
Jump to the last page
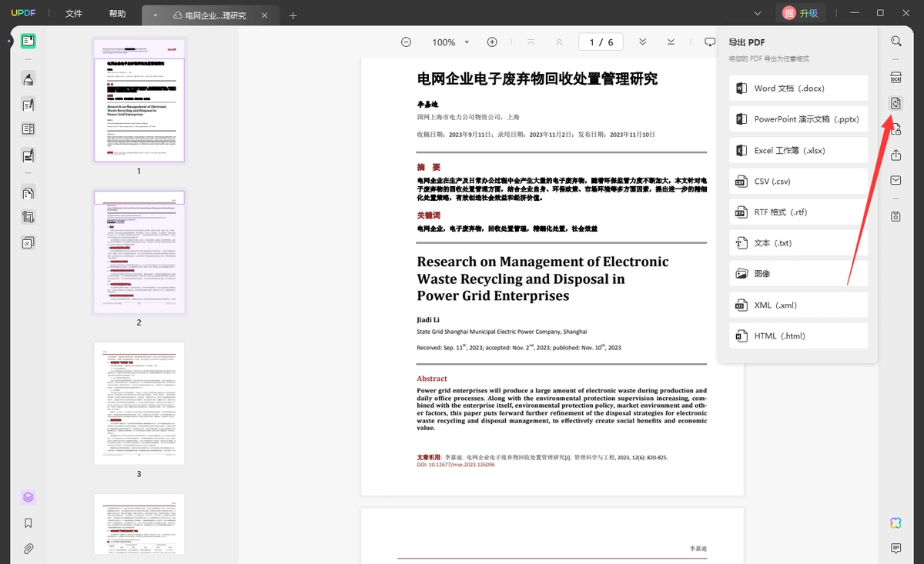(x=671, y=42)
